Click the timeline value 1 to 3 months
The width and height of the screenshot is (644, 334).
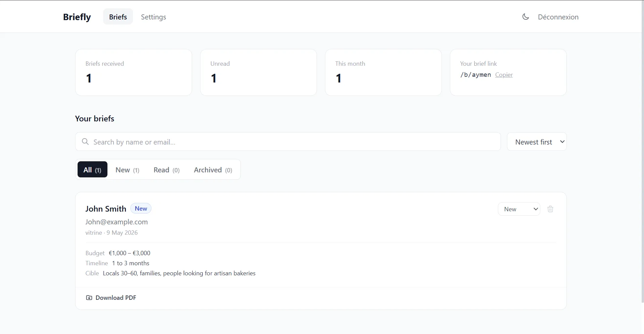tap(131, 263)
